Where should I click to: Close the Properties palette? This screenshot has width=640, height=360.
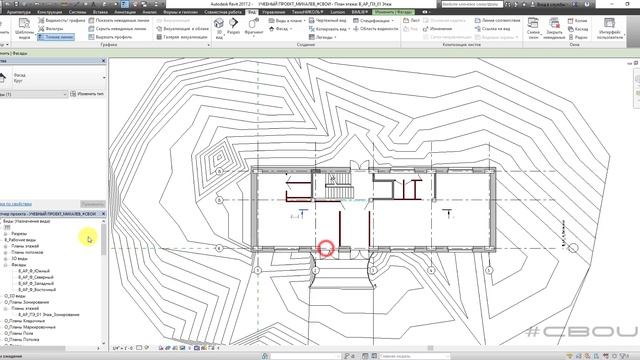(x=103, y=60)
